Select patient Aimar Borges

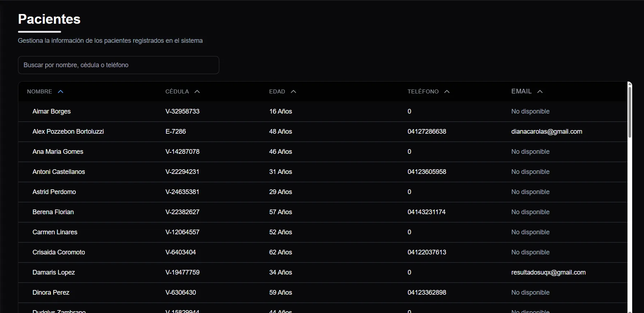(51, 111)
